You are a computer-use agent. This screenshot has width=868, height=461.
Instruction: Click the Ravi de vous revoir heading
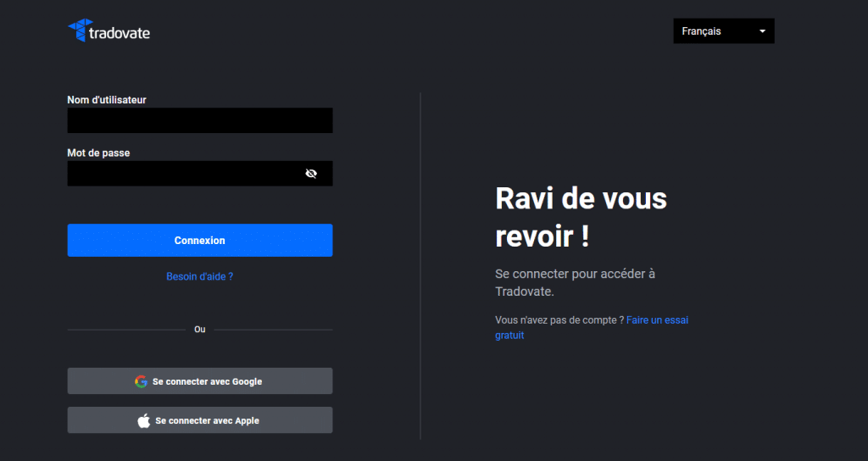[x=581, y=218]
